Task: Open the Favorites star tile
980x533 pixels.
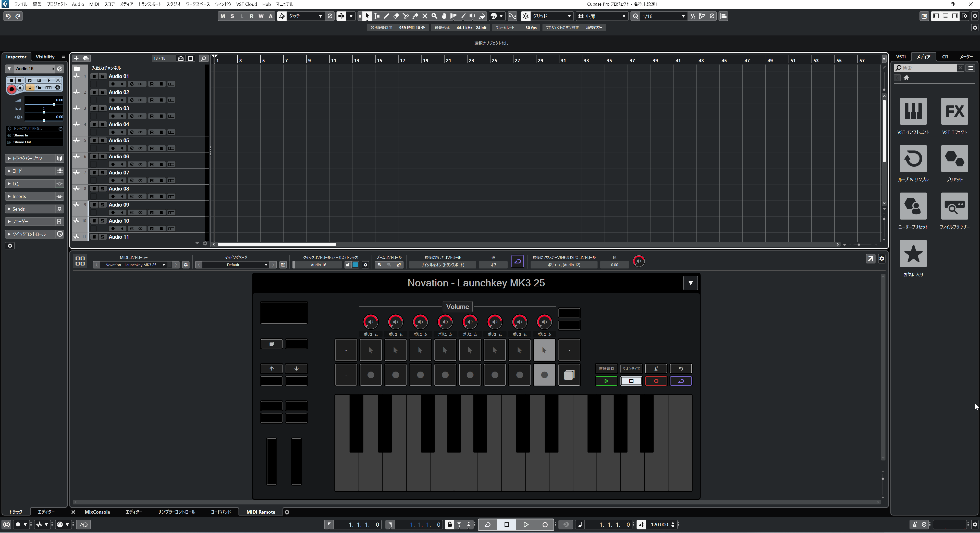Action: click(913, 253)
